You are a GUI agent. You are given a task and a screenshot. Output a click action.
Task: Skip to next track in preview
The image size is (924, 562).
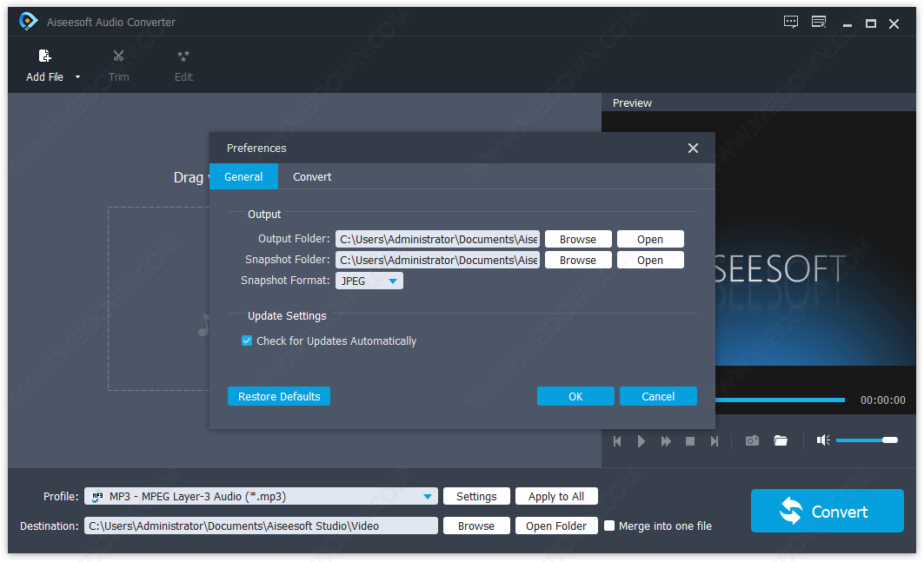715,441
